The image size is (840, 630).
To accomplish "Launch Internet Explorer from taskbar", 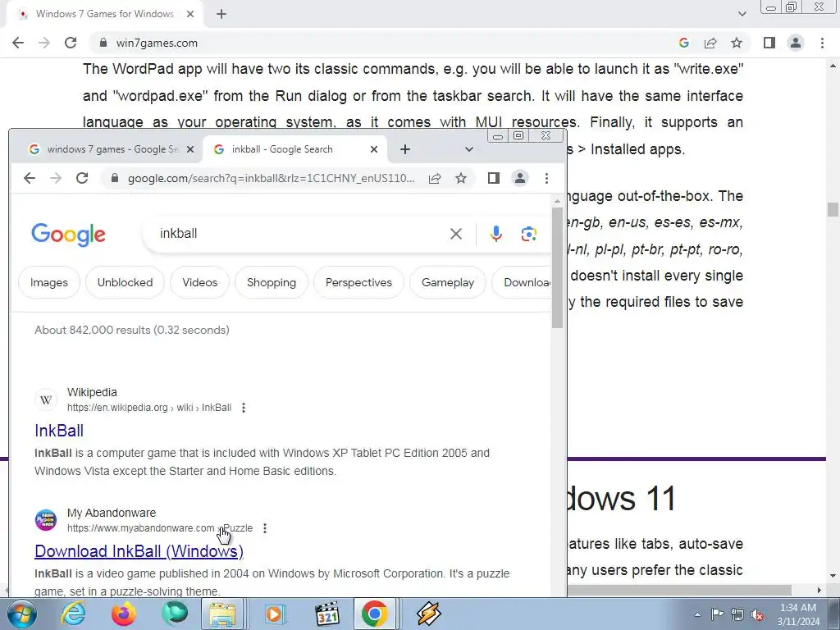I will point(73,614).
